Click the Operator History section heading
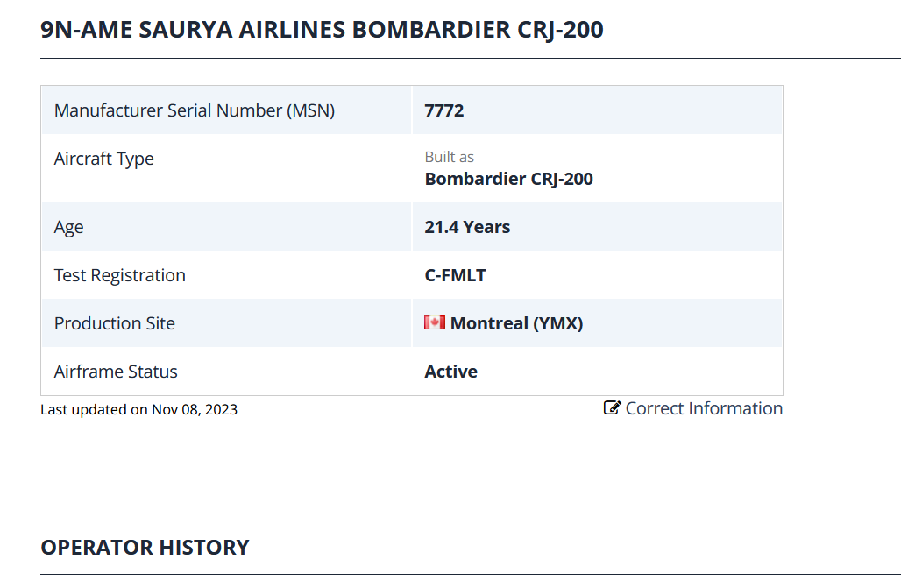 coord(145,548)
